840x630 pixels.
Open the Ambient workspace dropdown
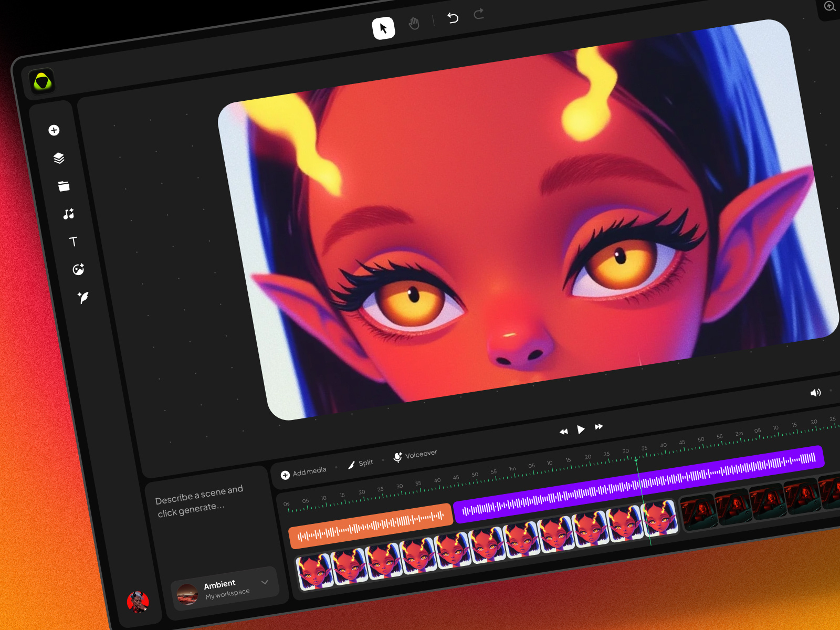225,590
